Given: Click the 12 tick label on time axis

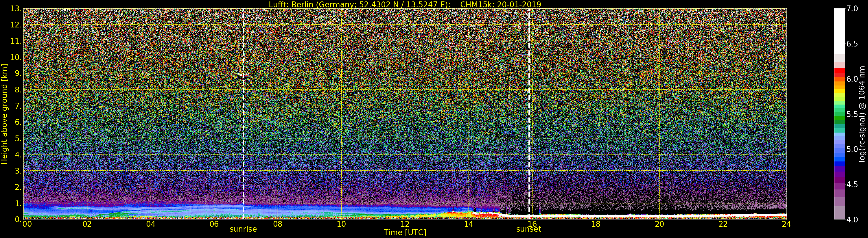Looking at the screenshot, I should [x=405, y=224].
